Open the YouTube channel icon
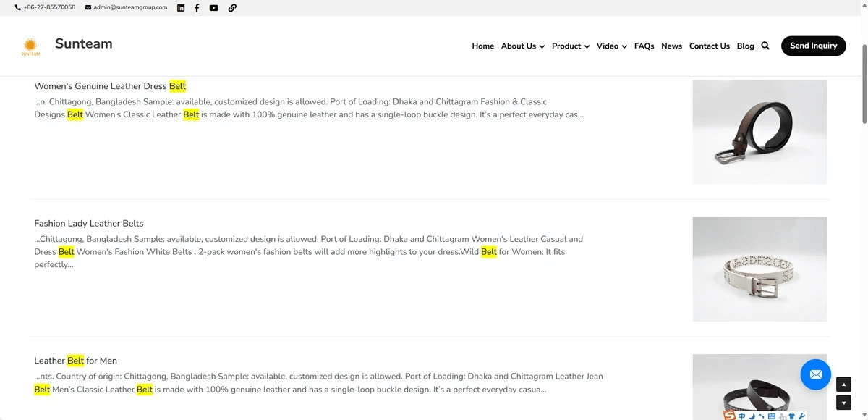This screenshot has height=420, width=868. [214, 8]
